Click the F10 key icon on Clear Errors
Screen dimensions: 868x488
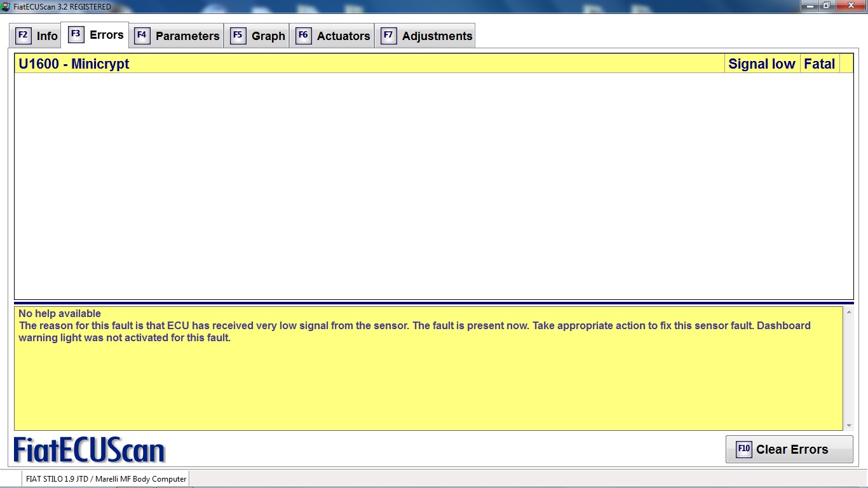[x=743, y=449]
